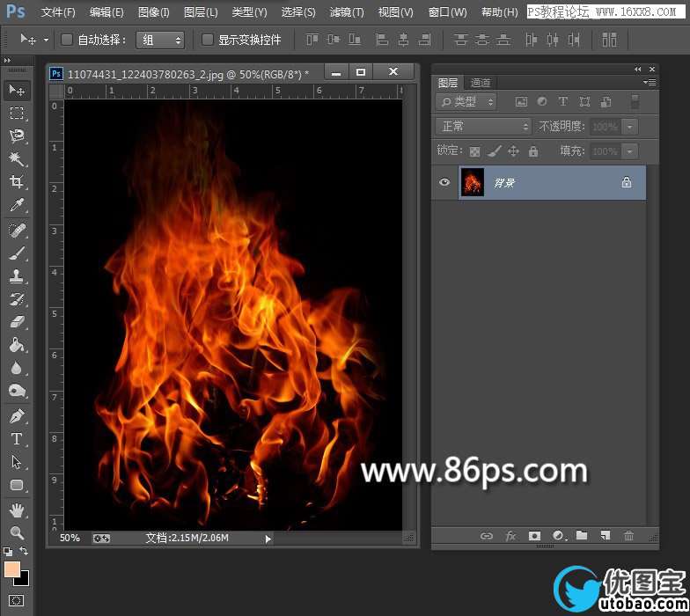Select the Lasso tool

coord(17,136)
